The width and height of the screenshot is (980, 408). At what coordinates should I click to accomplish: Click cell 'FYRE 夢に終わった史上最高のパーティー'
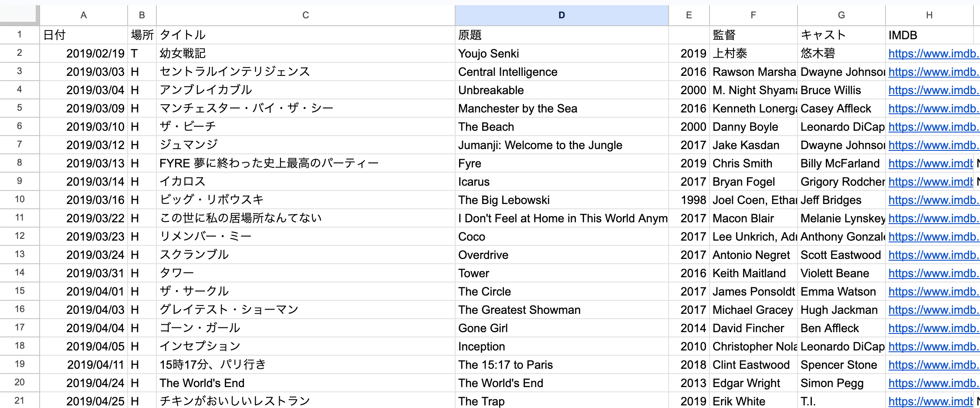tap(306, 163)
